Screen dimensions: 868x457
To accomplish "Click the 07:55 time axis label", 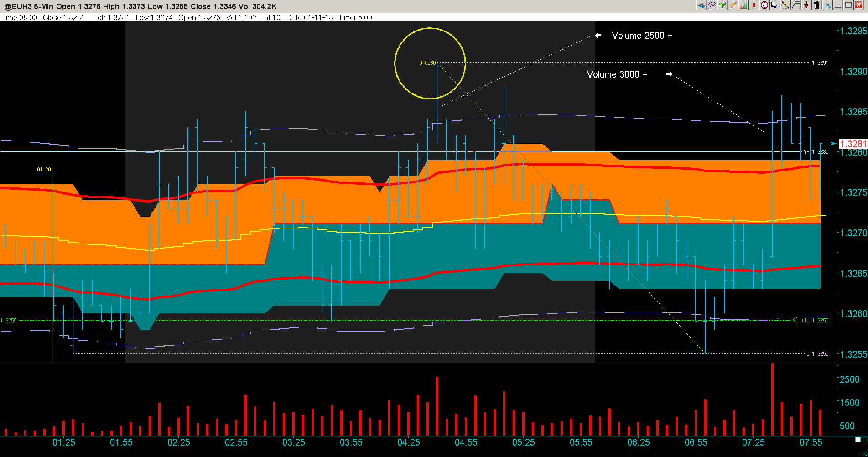I will 811,442.
